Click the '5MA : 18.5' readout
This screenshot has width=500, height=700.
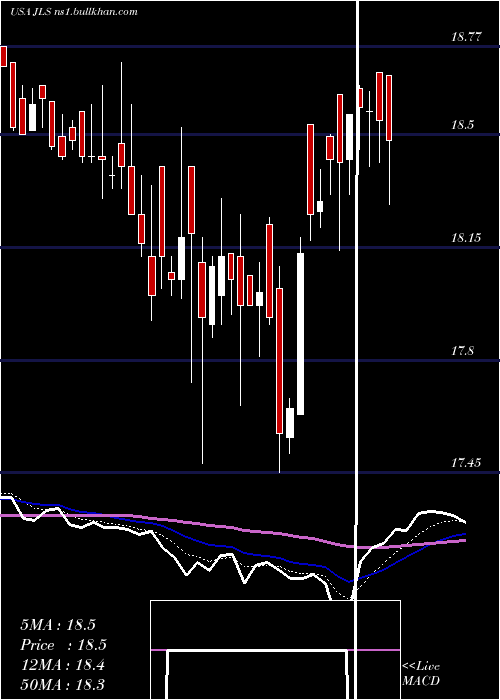tap(58, 625)
